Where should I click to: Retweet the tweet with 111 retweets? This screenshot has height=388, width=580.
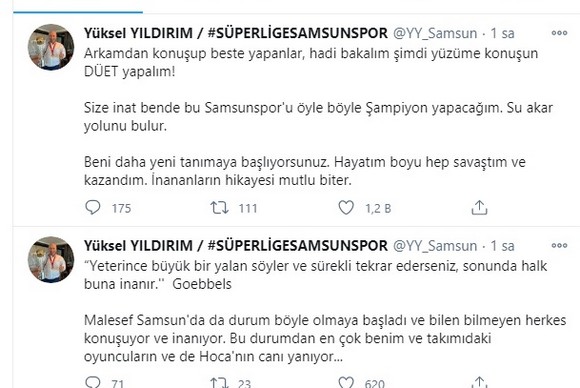click(219, 208)
